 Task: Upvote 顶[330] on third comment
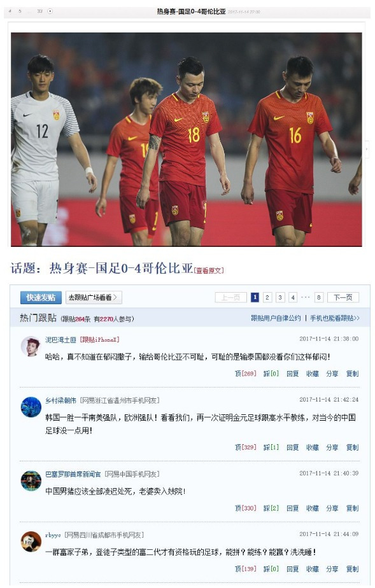tap(245, 508)
